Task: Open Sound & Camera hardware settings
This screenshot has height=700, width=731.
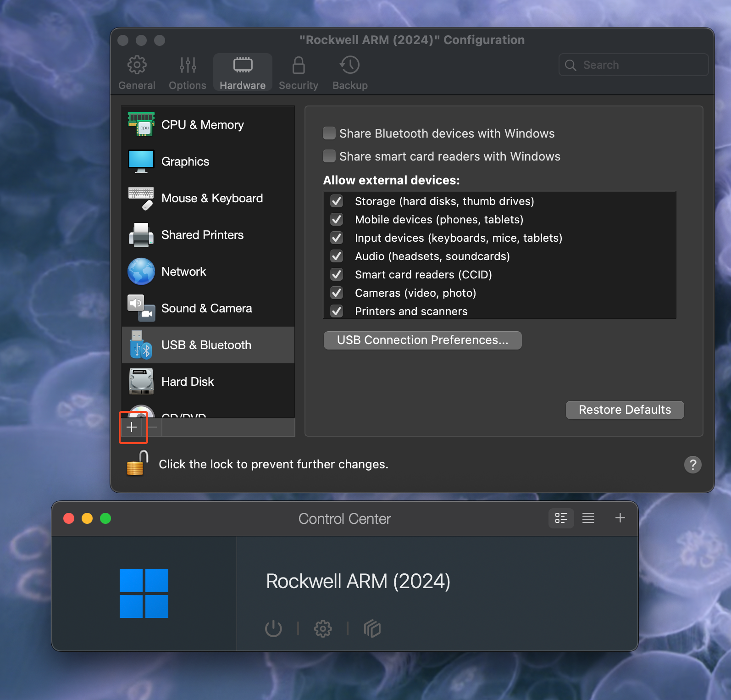Action: click(x=208, y=308)
